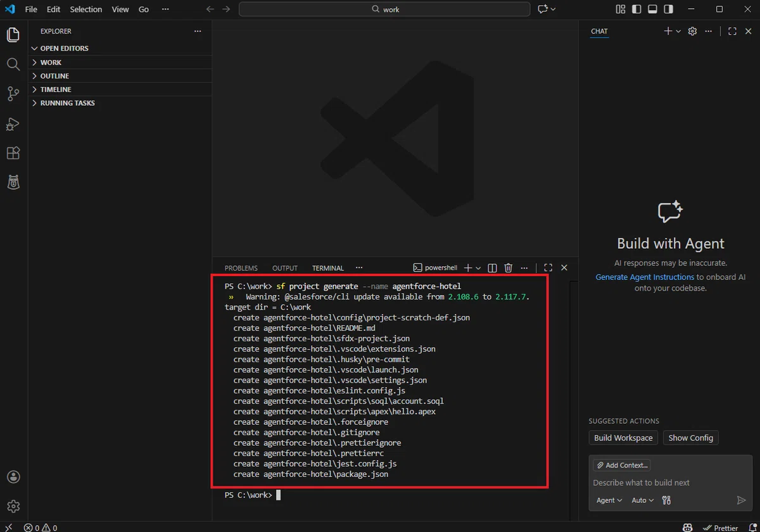Open the Source Control view

(x=13, y=94)
